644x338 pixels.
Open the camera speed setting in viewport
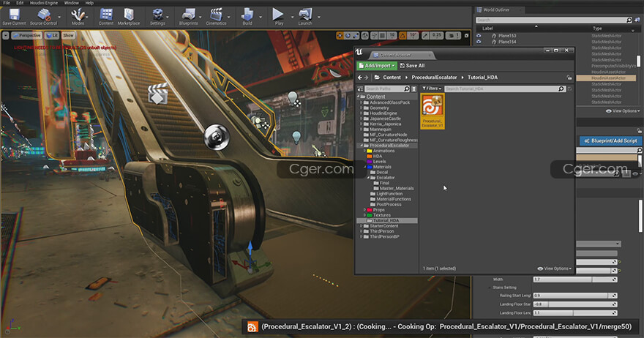452,36
